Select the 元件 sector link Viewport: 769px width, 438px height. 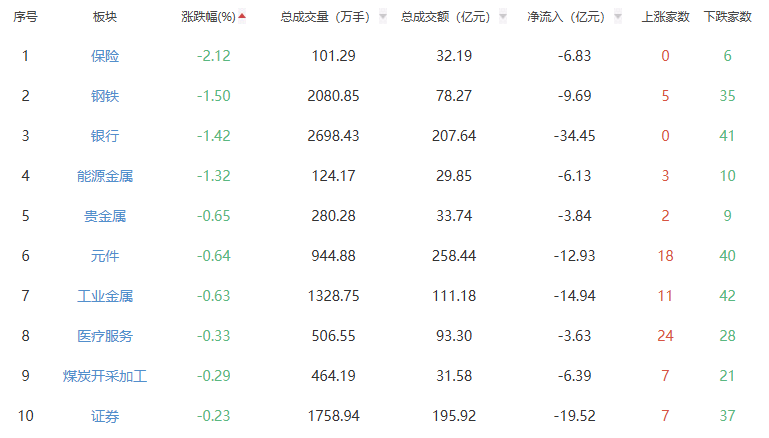point(104,256)
